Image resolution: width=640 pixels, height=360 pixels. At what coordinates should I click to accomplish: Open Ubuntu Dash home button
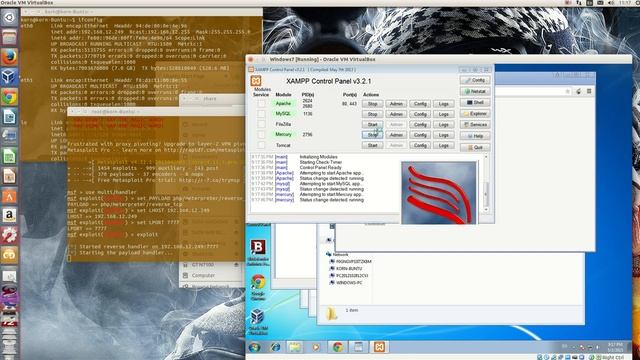9,18
